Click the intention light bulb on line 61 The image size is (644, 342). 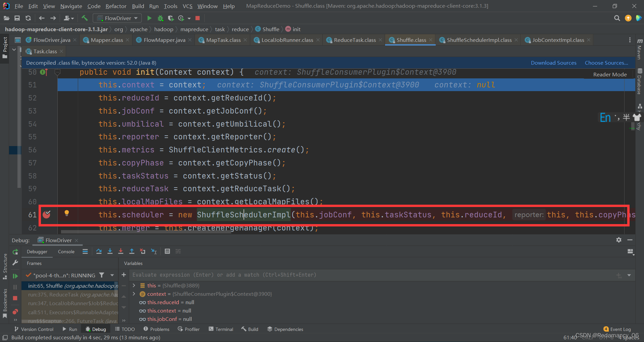[x=67, y=213]
